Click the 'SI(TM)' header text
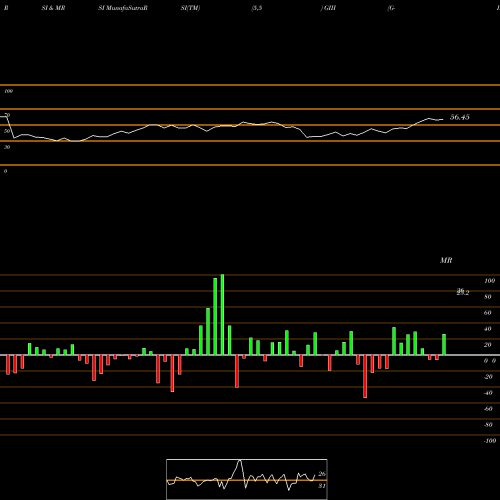Screen dimensions: 500x500 (190, 8)
